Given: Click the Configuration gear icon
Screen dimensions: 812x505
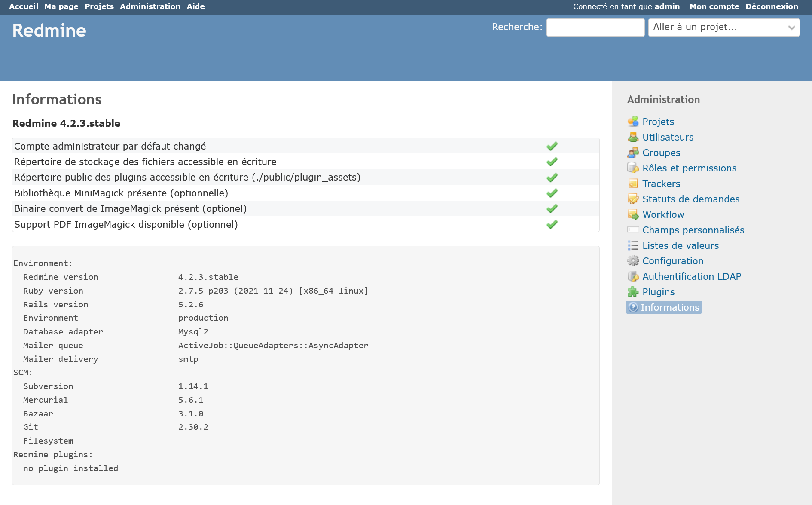Looking at the screenshot, I should 633,261.
